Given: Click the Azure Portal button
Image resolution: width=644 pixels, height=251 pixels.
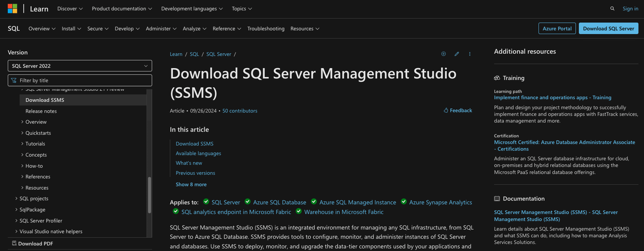Looking at the screenshot, I should point(557,29).
